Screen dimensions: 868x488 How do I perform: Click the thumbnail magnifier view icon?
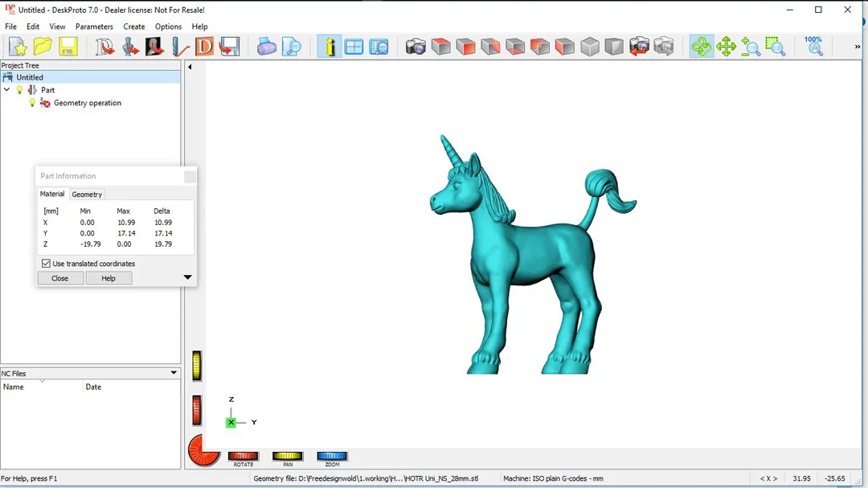379,47
